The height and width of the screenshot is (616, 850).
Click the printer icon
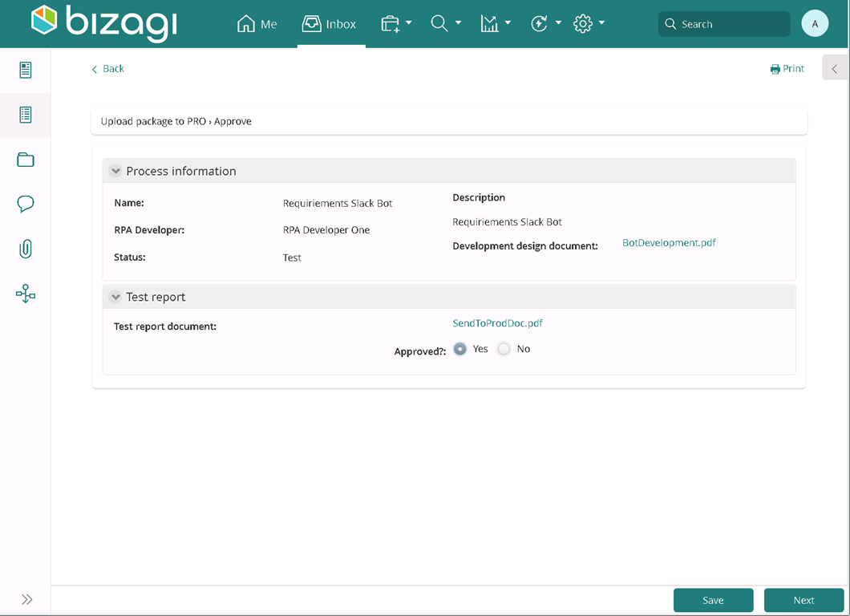tap(775, 70)
